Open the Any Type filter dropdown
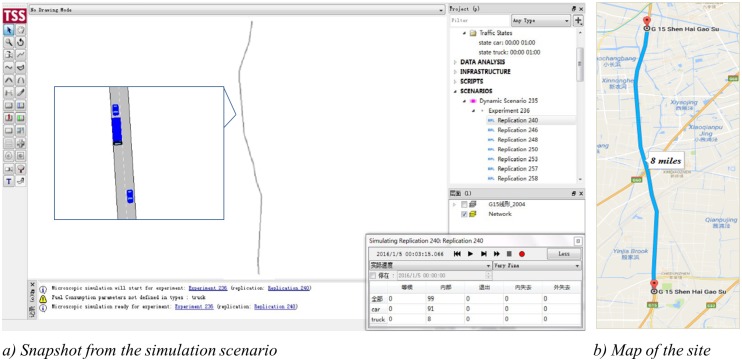The image size is (742, 361). [541, 21]
